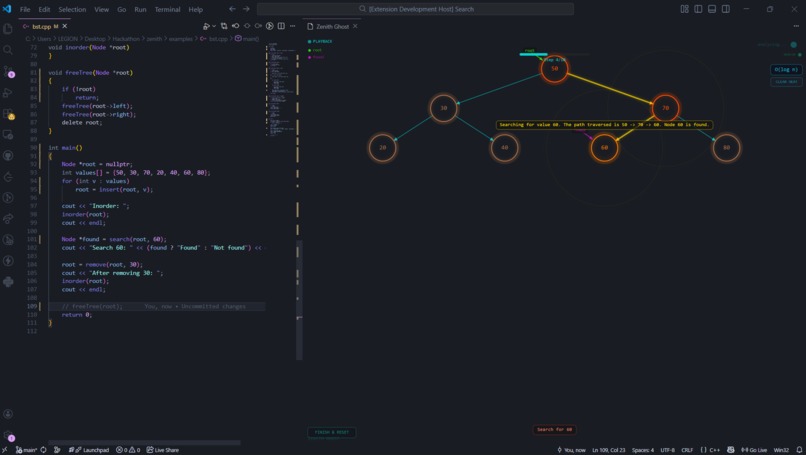Toggle Secondary Side Bar layout icon
Viewport: 806px width, 455px height.
[x=726, y=9]
